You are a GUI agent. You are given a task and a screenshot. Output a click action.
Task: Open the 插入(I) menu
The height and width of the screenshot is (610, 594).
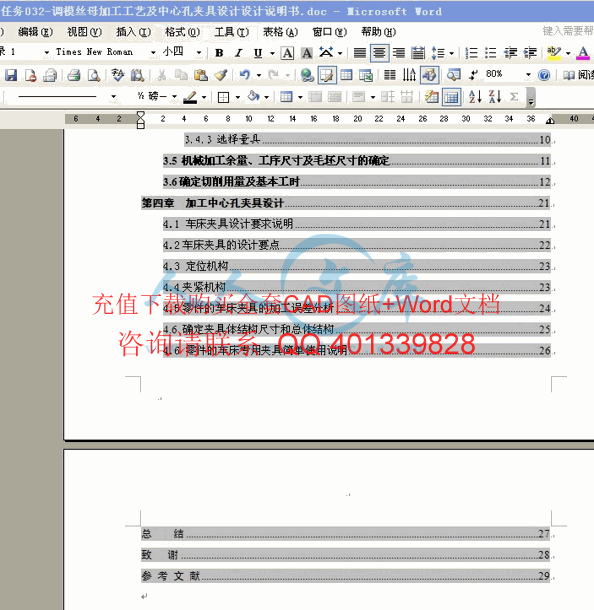133,32
